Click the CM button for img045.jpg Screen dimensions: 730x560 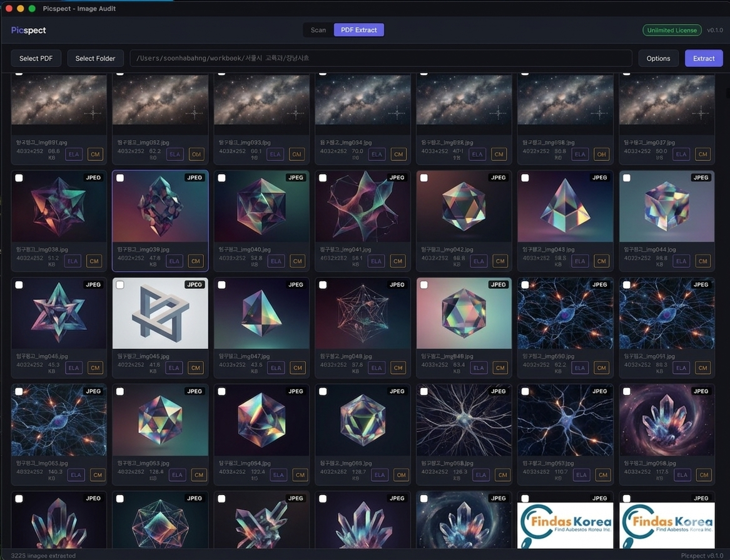(x=196, y=368)
